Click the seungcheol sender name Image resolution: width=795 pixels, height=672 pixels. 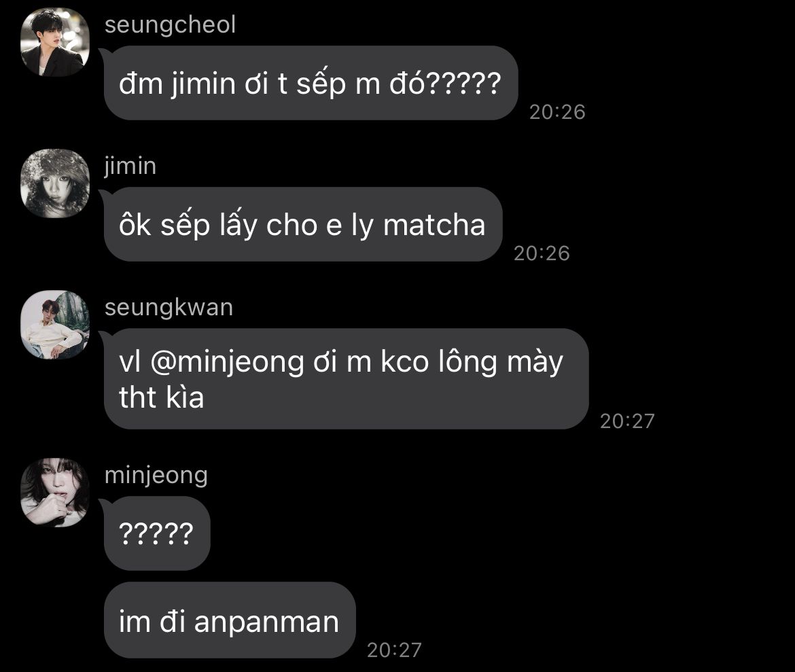coord(170,25)
